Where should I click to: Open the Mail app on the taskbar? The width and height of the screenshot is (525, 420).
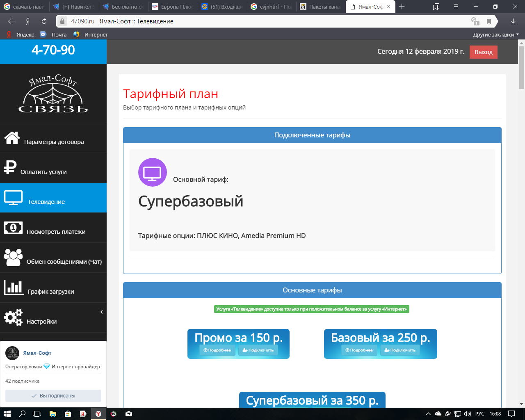(x=129, y=414)
